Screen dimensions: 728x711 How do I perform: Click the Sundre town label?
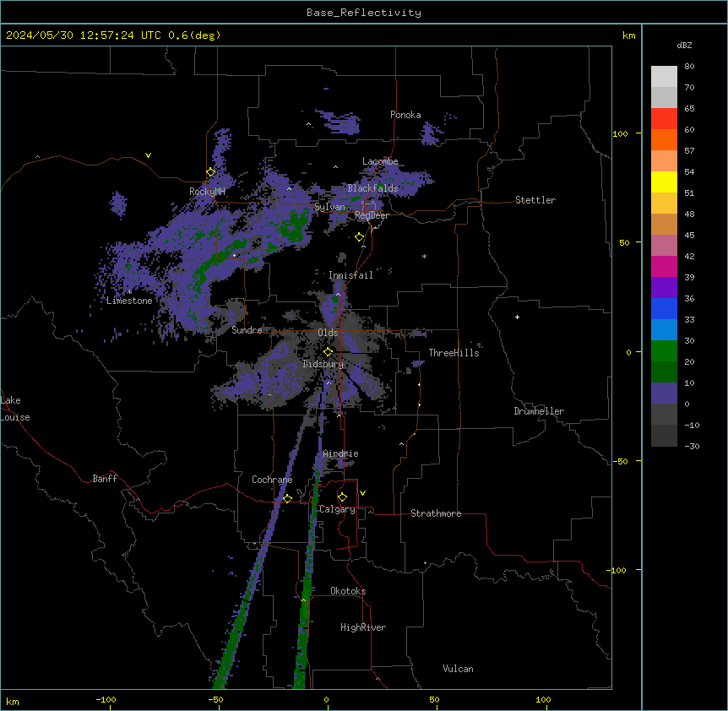247,330
